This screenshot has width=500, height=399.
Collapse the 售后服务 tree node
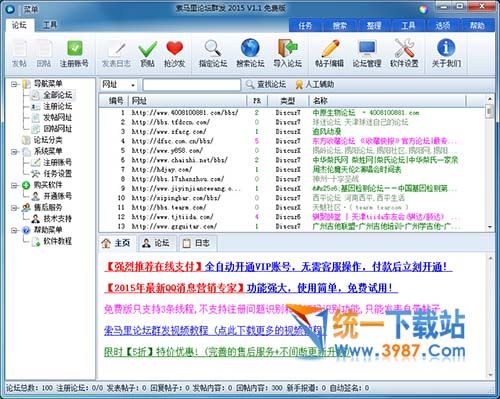(x=14, y=208)
